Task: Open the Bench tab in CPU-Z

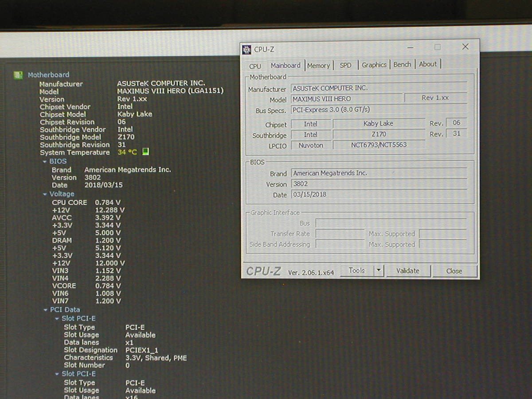Action: click(402, 64)
